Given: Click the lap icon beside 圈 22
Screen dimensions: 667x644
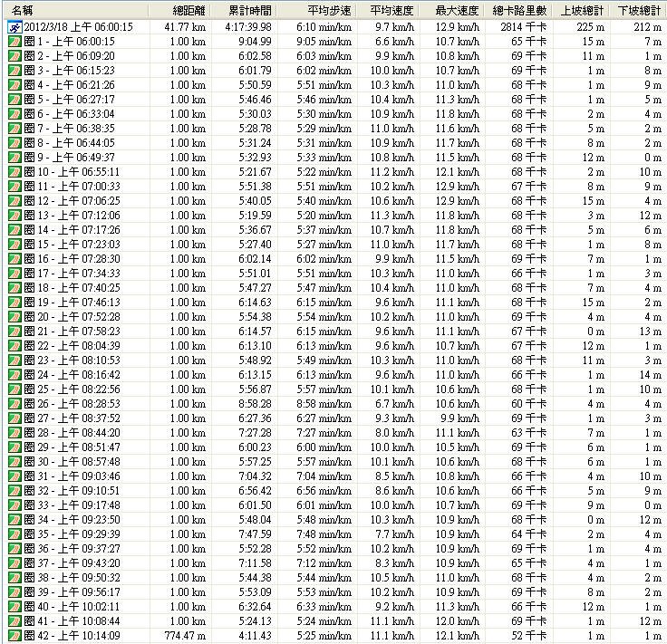Looking at the screenshot, I should [14, 346].
